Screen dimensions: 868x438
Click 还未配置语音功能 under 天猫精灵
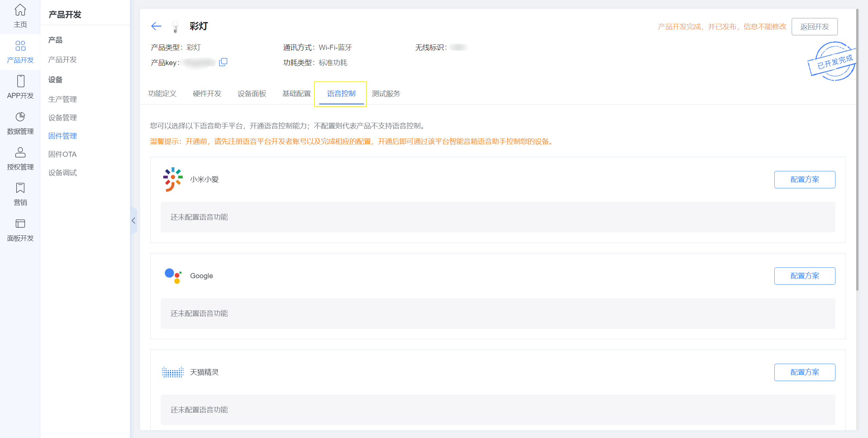[199, 410]
